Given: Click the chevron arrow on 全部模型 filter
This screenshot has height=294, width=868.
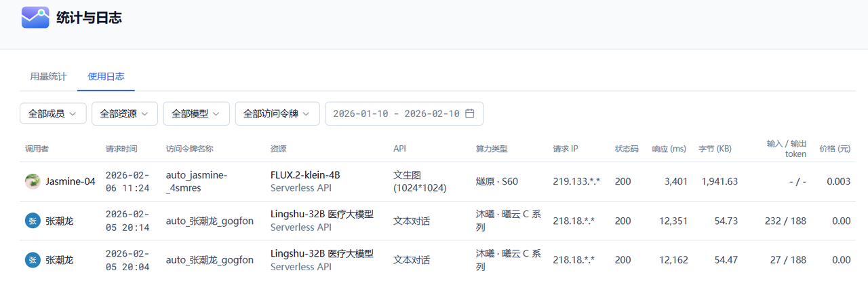Looking at the screenshot, I should [x=216, y=114].
